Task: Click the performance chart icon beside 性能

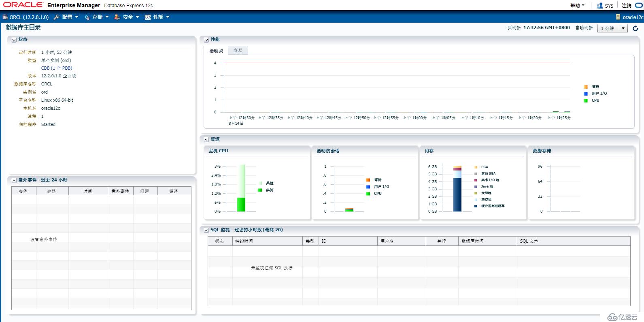Action: tap(148, 17)
